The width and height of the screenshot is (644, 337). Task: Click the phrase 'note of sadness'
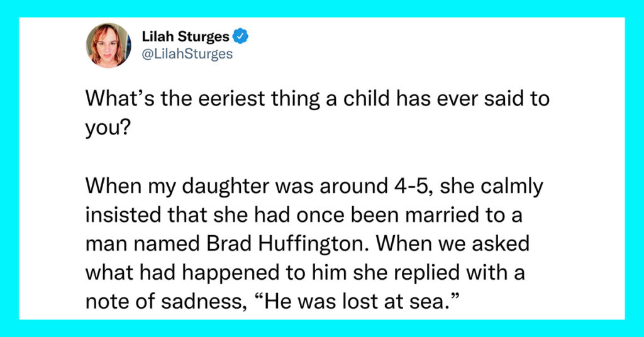pos(164,302)
